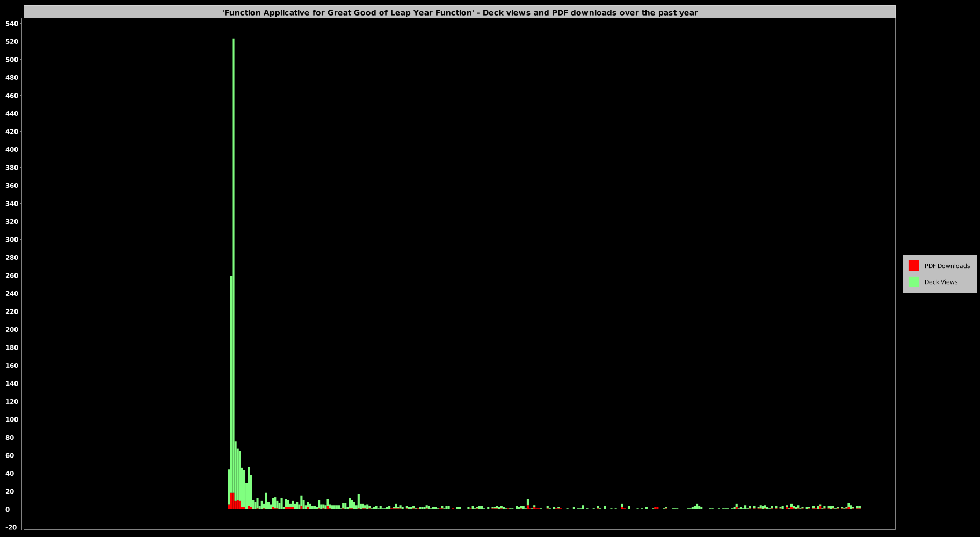Click the y-axis label 400
980x537 pixels.
point(11,150)
